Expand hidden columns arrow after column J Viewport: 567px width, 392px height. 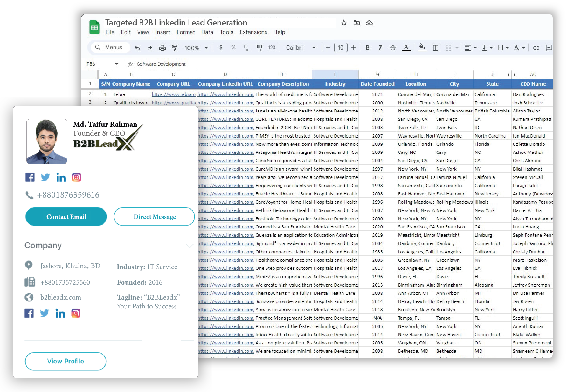coord(514,75)
